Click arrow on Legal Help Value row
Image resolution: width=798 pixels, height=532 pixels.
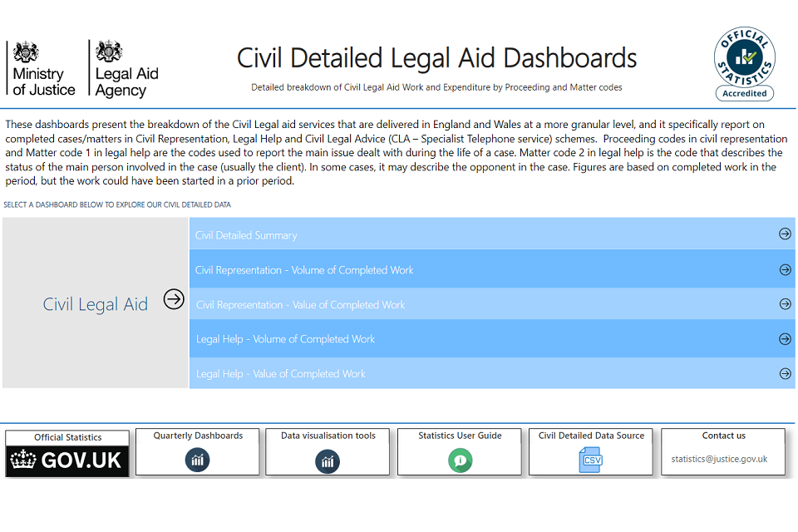pyautogui.click(x=785, y=374)
